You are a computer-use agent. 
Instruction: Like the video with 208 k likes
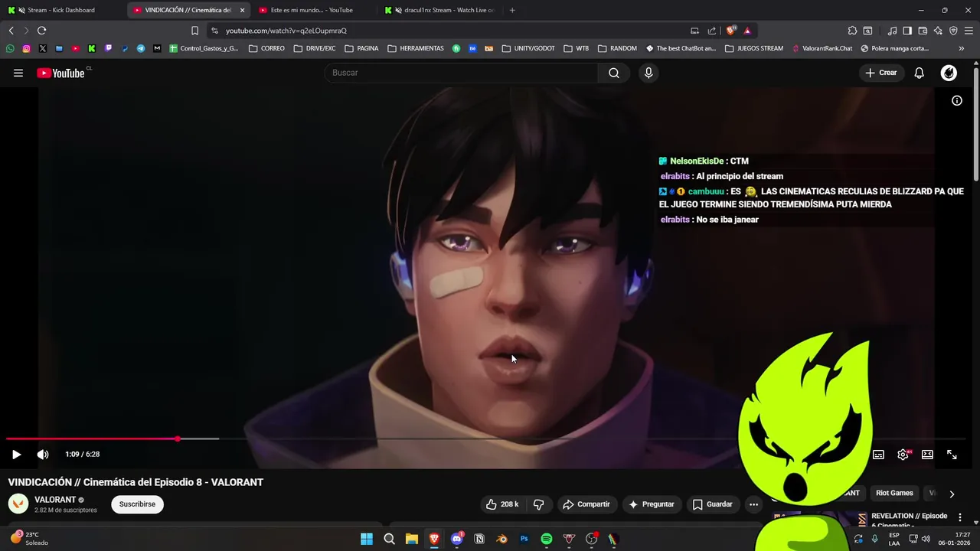(502, 504)
